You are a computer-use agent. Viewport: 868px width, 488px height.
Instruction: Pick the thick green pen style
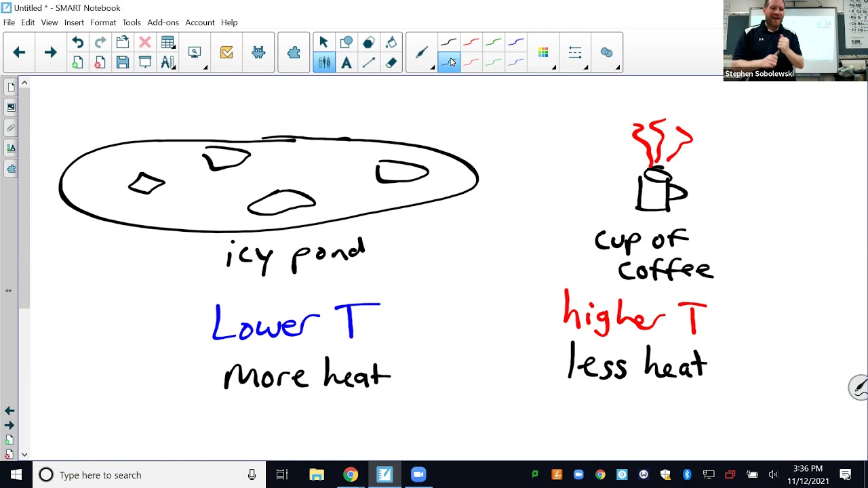(x=493, y=43)
